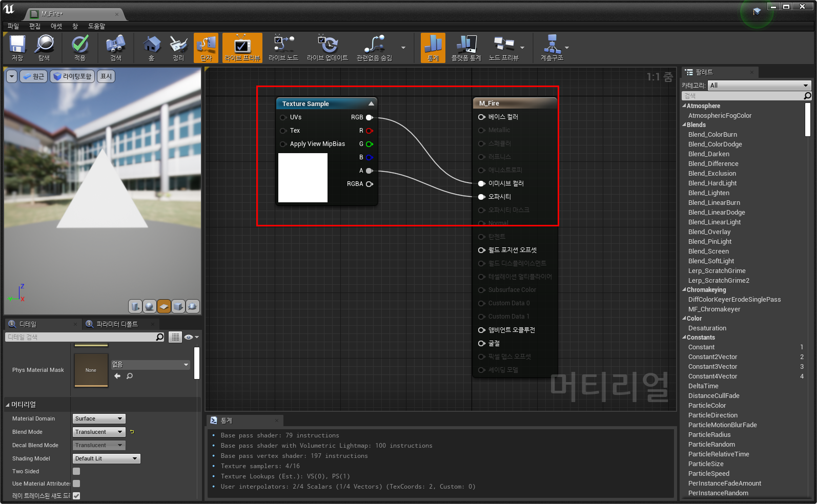Toggle the 라이브 업데이트 live update icon

point(328,45)
